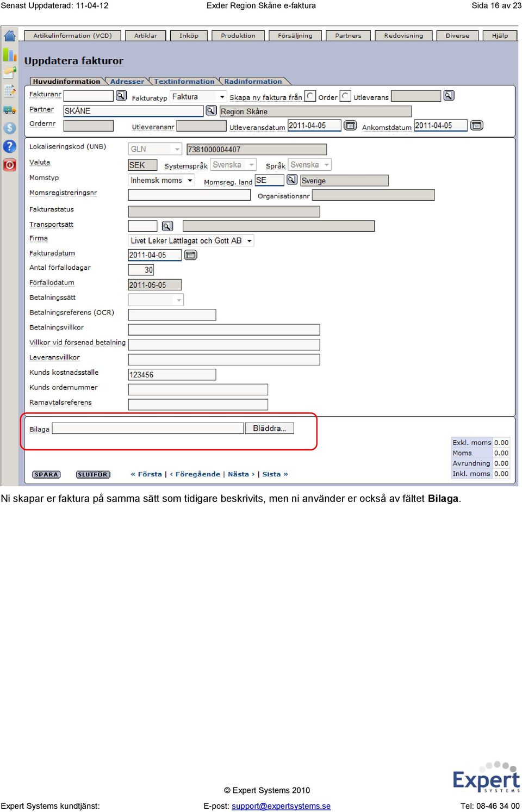Expand the Momstyp Inhemsk moms dropdown
The height and width of the screenshot is (812, 522).
tap(161, 180)
